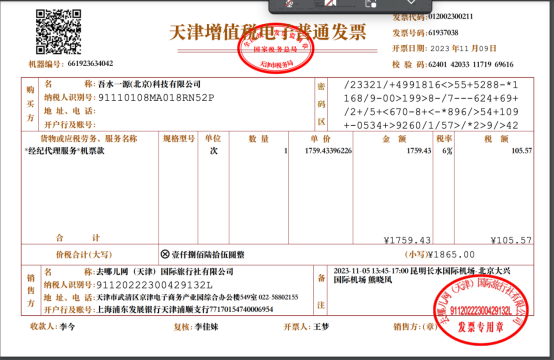Click the item *经纪代理服务*机票款
Image resolution: width=554 pixels, height=360 pixels.
pos(65,151)
